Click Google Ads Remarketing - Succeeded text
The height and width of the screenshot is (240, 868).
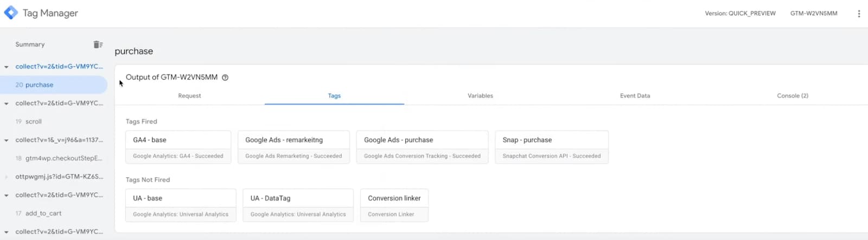pyautogui.click(x=293, y=156)
